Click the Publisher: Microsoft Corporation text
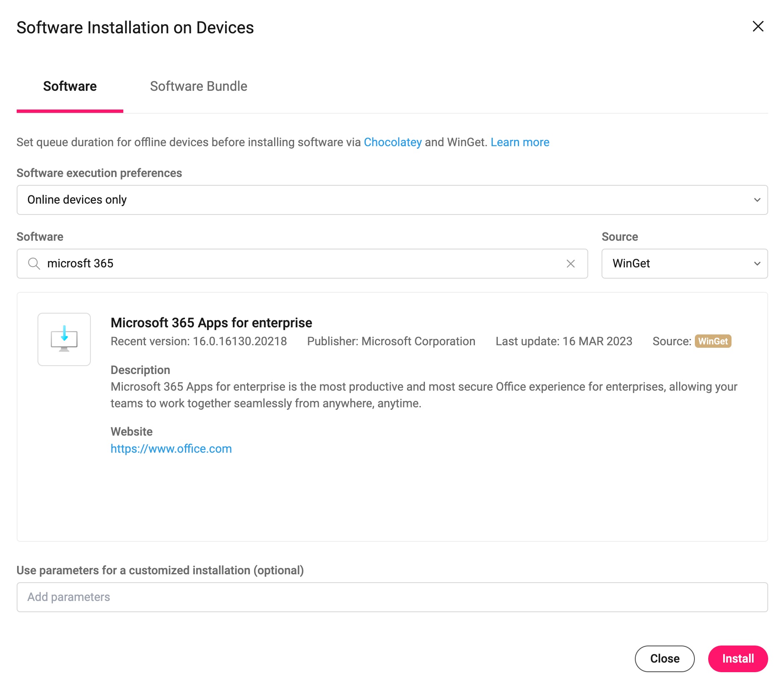The image size is (784, 688). point(391,341)
